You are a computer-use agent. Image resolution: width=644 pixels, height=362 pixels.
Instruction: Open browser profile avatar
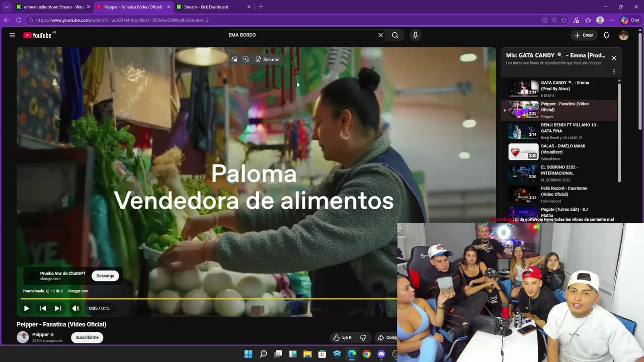point(600,20)
